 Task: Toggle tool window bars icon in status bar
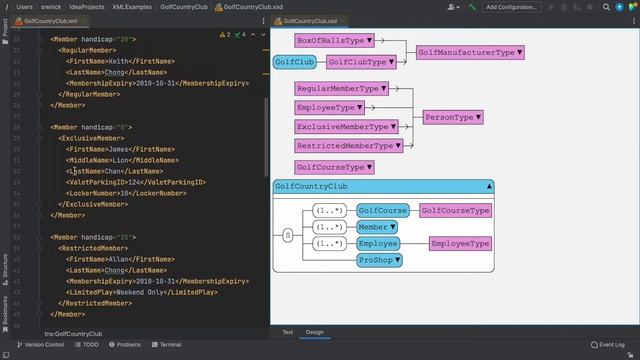(6, 355)
